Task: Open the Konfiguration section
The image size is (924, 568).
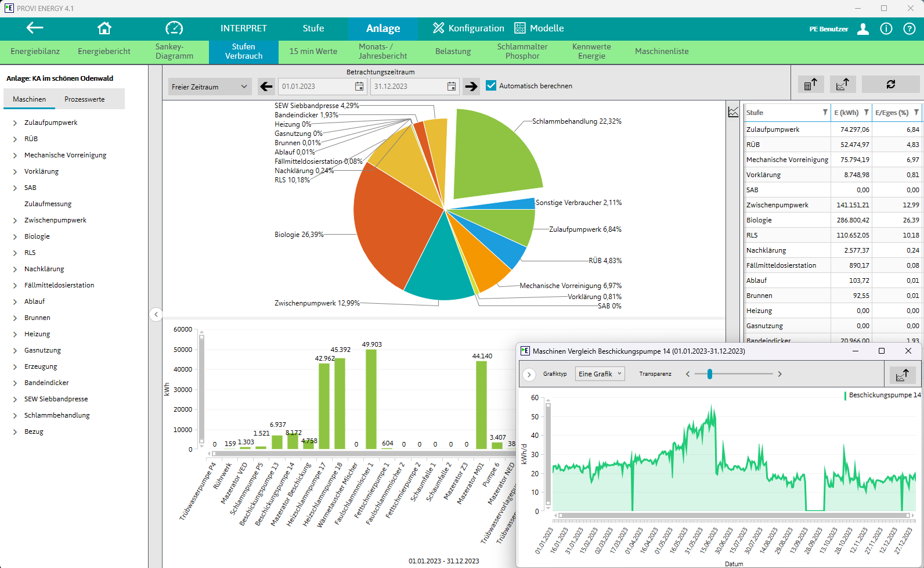Action: (x=468, y=28)
